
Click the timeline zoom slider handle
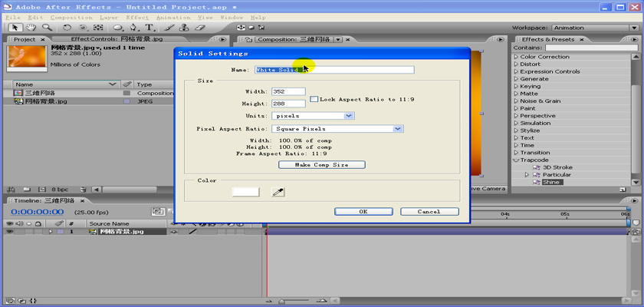[x=282, y=302]
